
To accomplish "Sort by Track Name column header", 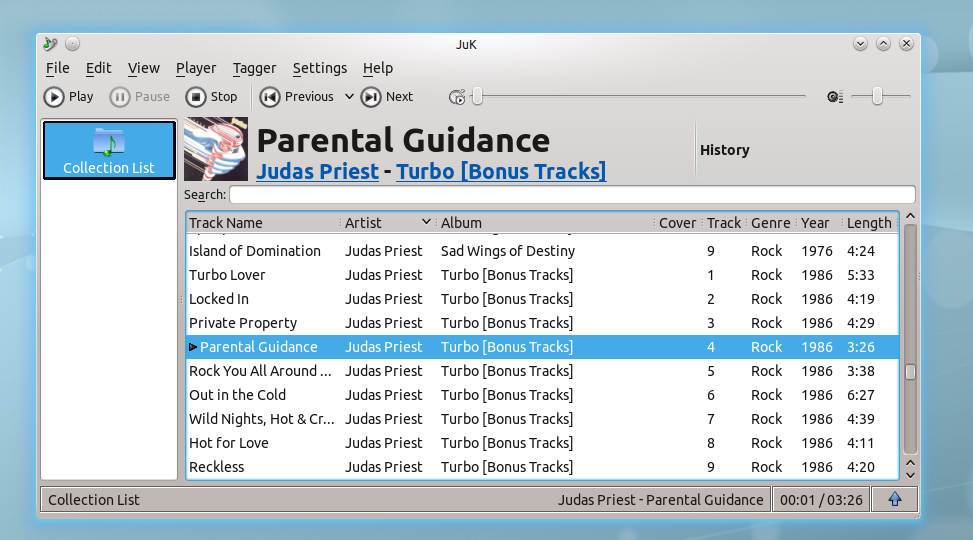I will 262,223.
